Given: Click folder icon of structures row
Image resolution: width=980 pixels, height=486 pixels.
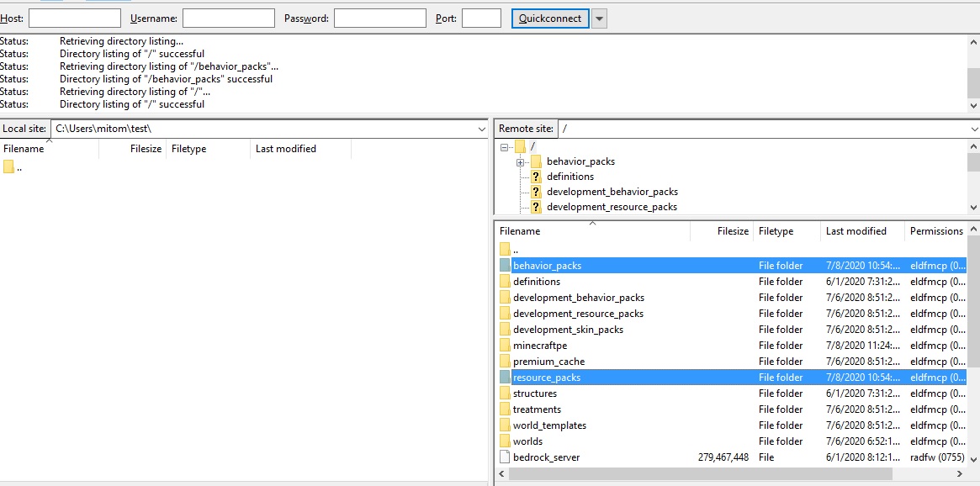Looking at the screenshot, I should point(505,394).
